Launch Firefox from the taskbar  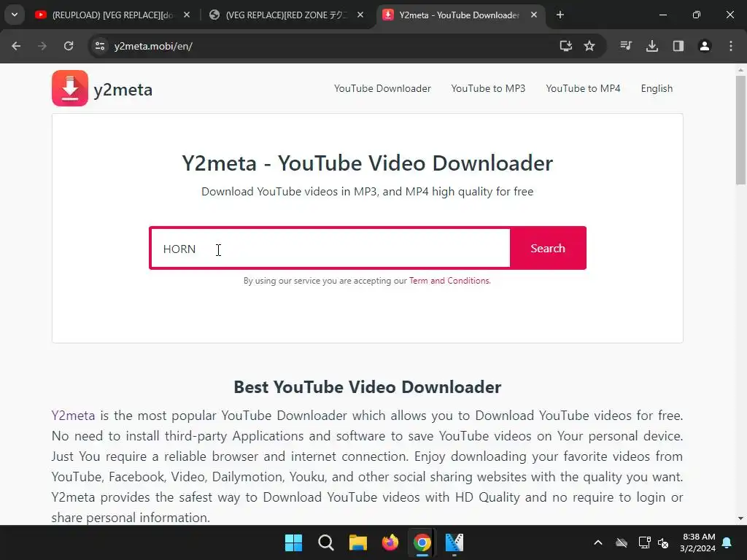(390, 542)
